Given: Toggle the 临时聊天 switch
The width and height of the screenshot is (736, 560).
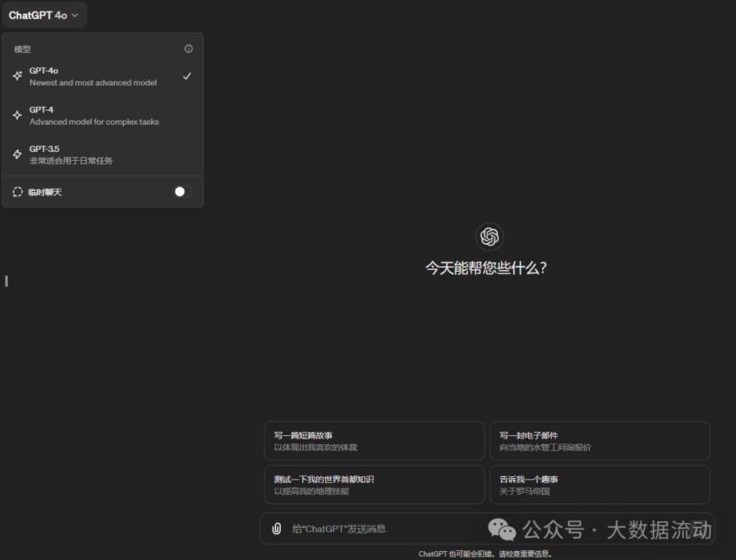Looking at the screenshot, I should 183,191.
